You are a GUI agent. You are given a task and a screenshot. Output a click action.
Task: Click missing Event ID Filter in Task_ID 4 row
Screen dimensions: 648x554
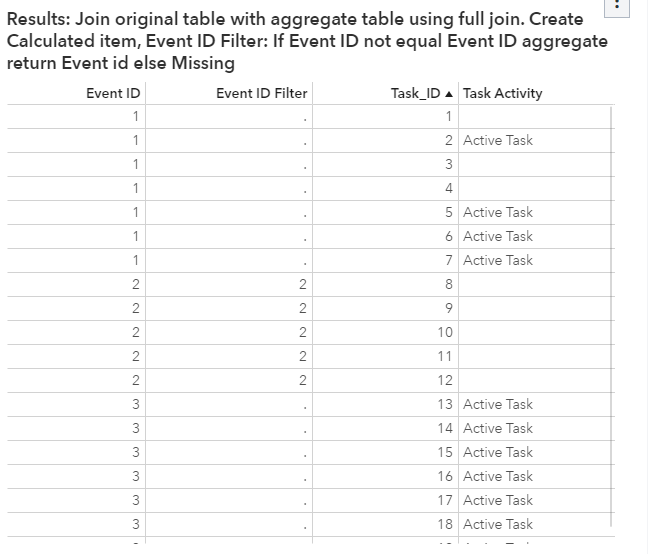pos(304,189)
